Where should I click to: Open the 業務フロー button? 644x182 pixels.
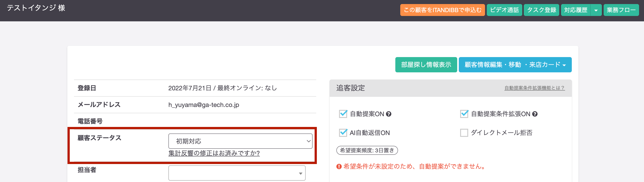coord(621,10)
